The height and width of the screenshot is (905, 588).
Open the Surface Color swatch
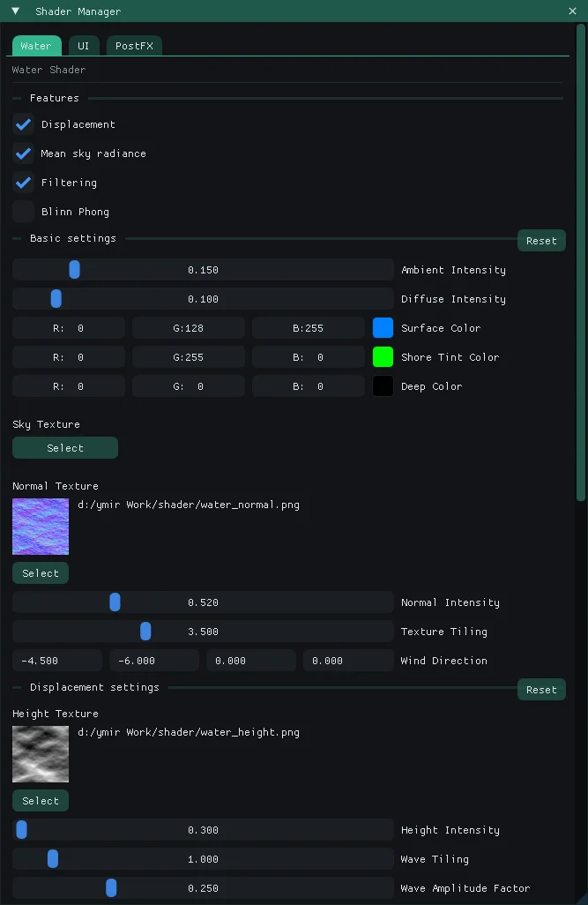pos(383,327)
